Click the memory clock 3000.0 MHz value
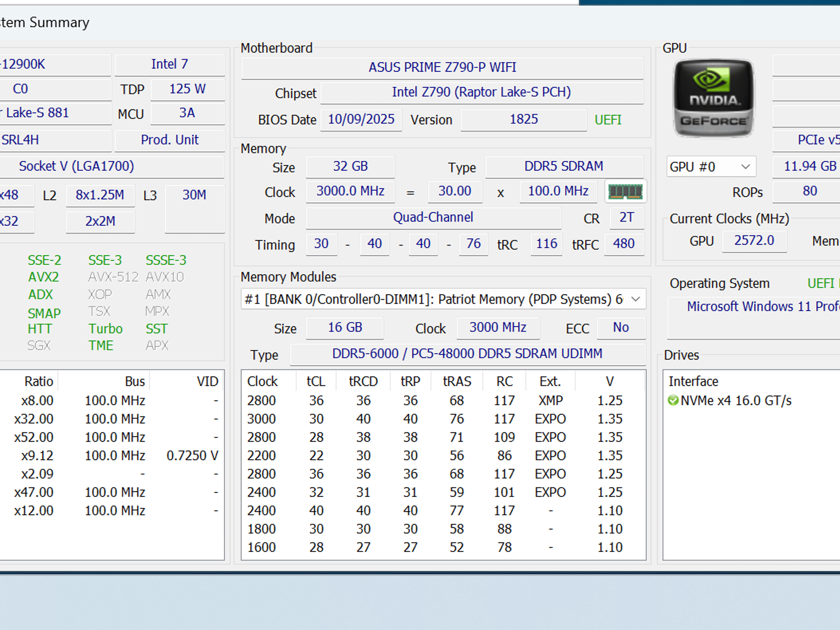The height and width of the screenshot is (630, 840). pos(350,191)
